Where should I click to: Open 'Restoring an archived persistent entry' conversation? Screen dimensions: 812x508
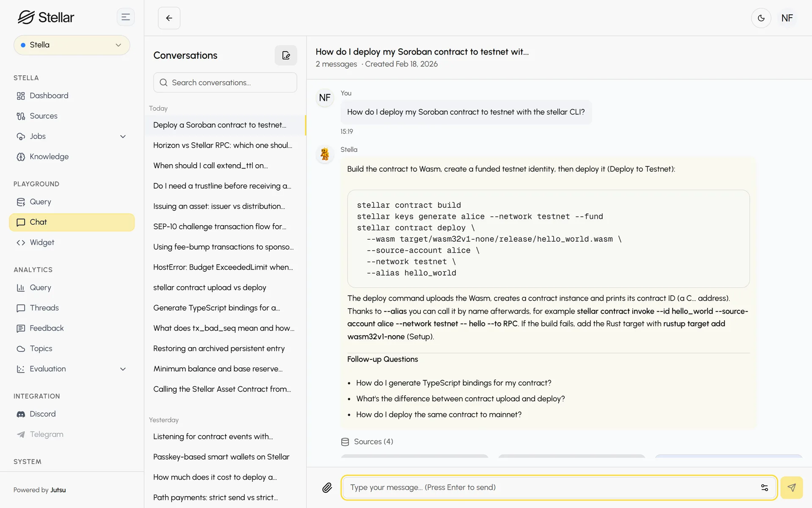[225, 348]
